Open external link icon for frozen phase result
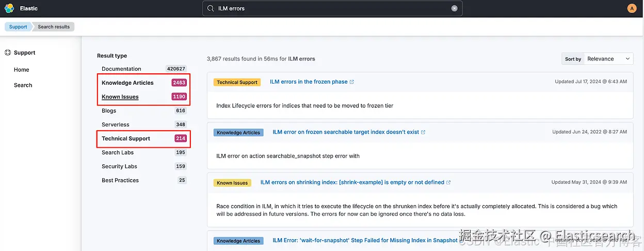This screenshot has width=644, height=251. point(352,82)
